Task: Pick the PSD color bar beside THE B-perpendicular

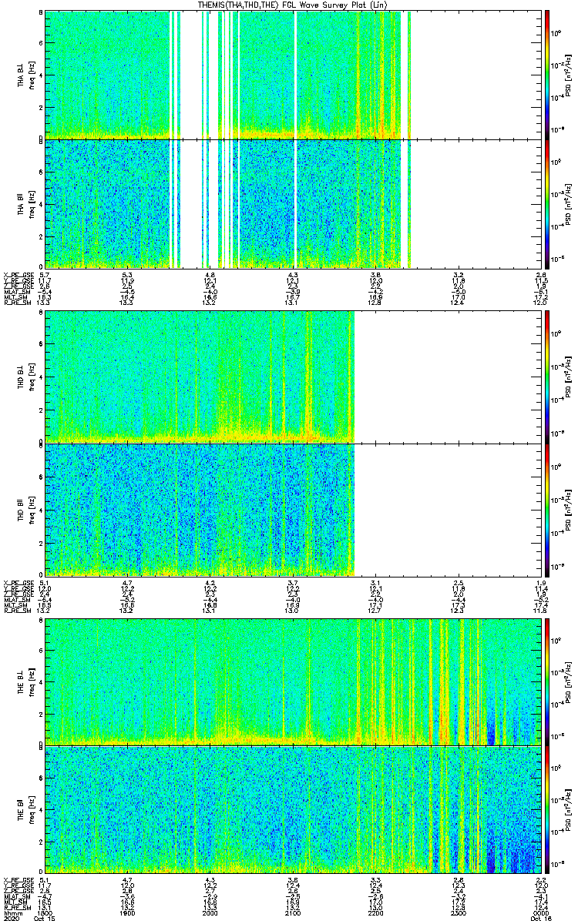Action: point(547,681)
